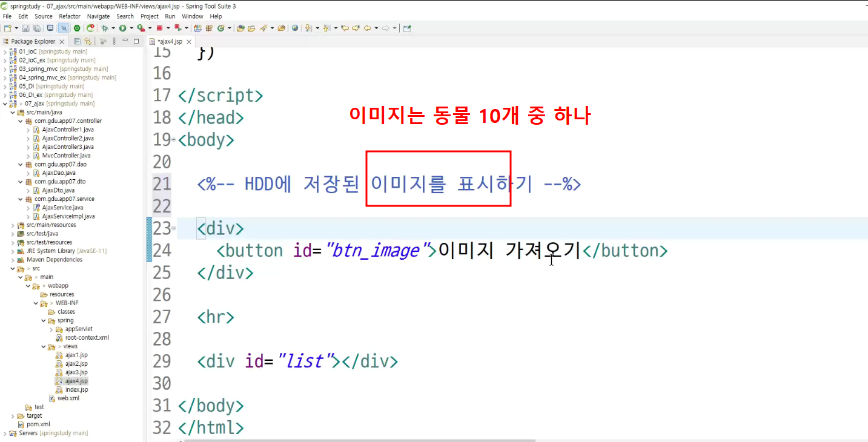Click the Open Task folder icon

click(251, 28)
